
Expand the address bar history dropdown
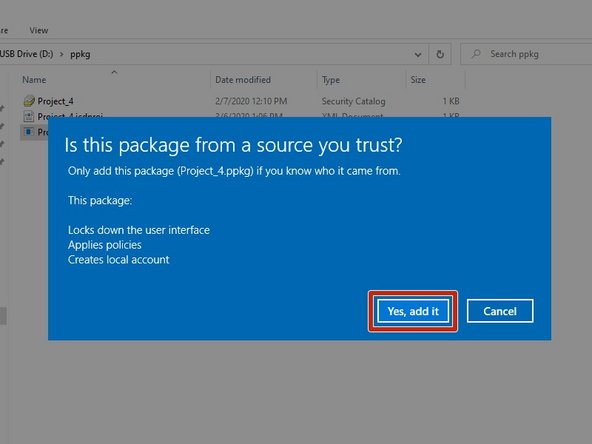pos(418,55)
